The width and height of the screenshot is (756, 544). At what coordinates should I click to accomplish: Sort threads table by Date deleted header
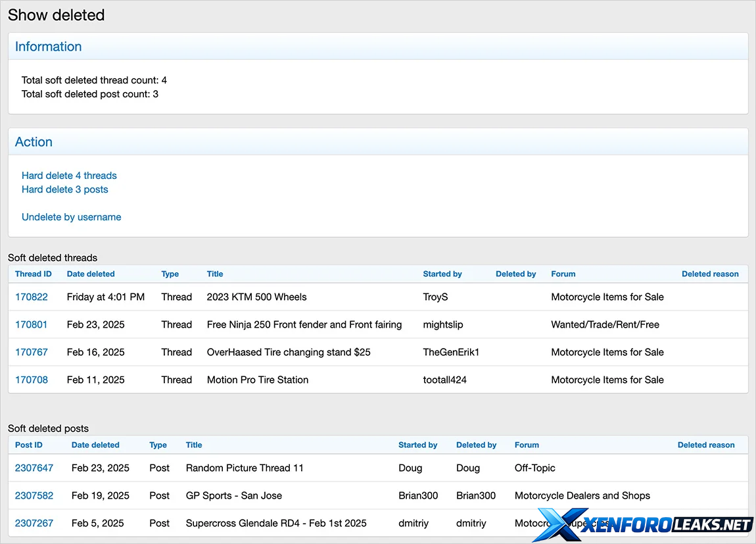(91, 274)
